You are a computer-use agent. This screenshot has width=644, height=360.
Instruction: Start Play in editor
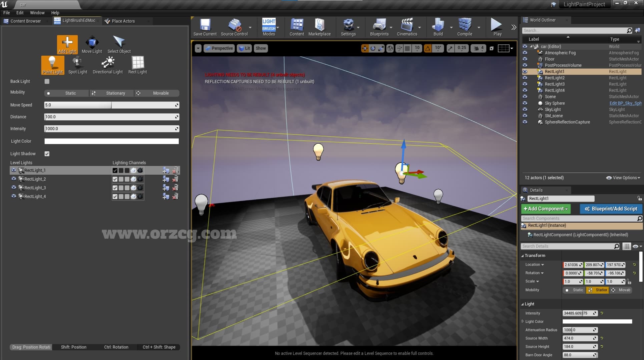point(497,27)
